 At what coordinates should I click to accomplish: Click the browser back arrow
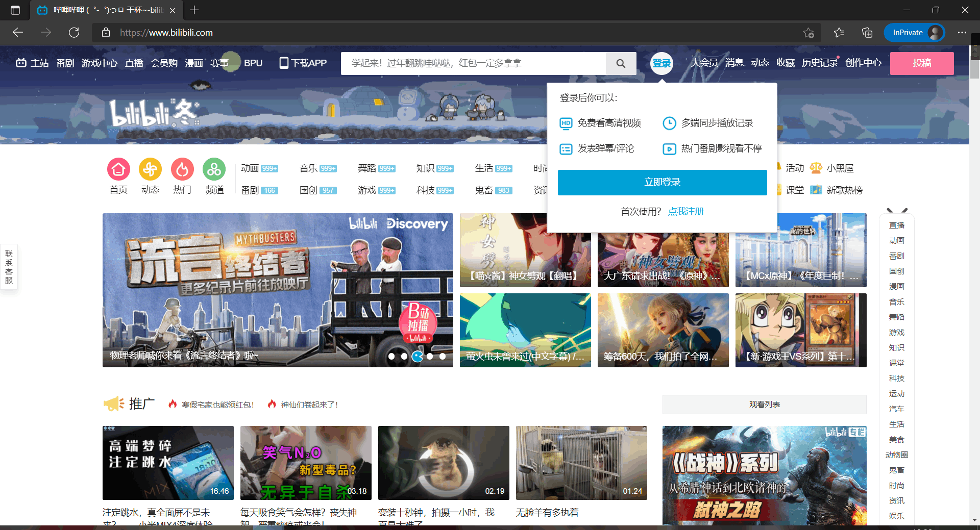pyautogui.click(x=18, y=33)
